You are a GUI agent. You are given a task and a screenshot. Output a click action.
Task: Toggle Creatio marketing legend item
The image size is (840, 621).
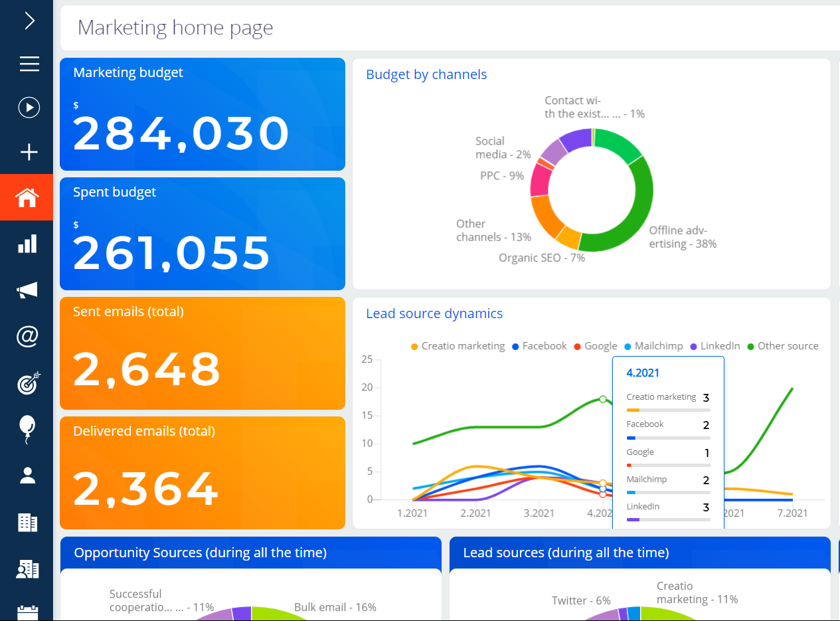(x=458, y=346)
